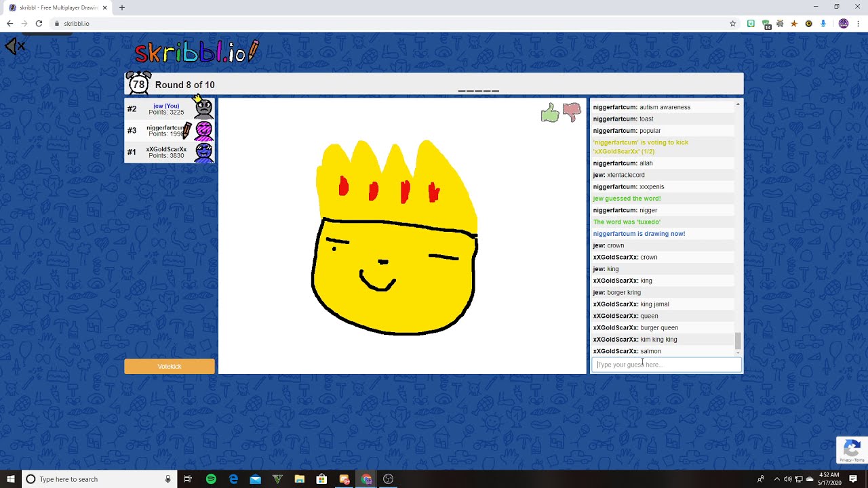The height and width of the screenshot is (488, 868).
Task: Click the taskbar search microphone icon
Action: tap(167, 479)
